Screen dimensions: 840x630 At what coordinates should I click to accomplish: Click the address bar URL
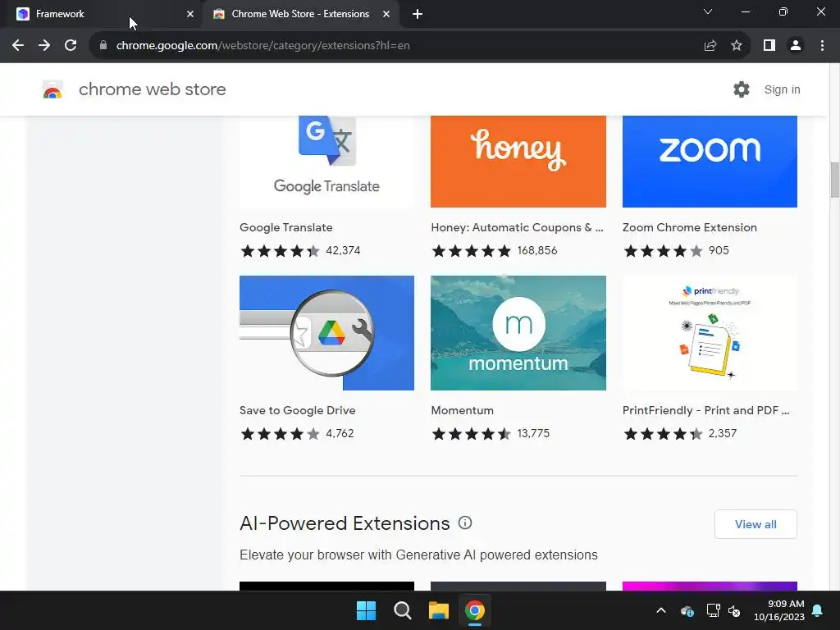(x=263, y=46)
